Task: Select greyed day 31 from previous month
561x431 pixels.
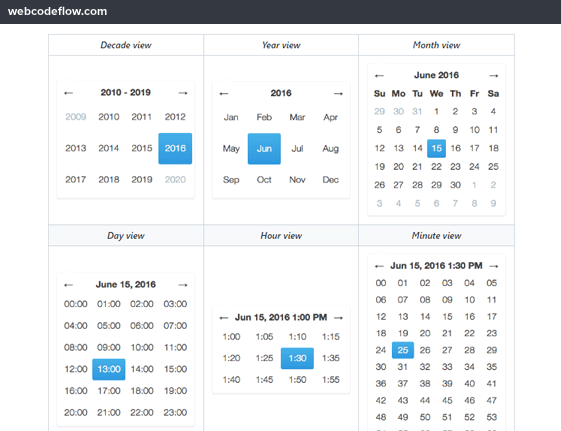Action: tap(417, 112)
